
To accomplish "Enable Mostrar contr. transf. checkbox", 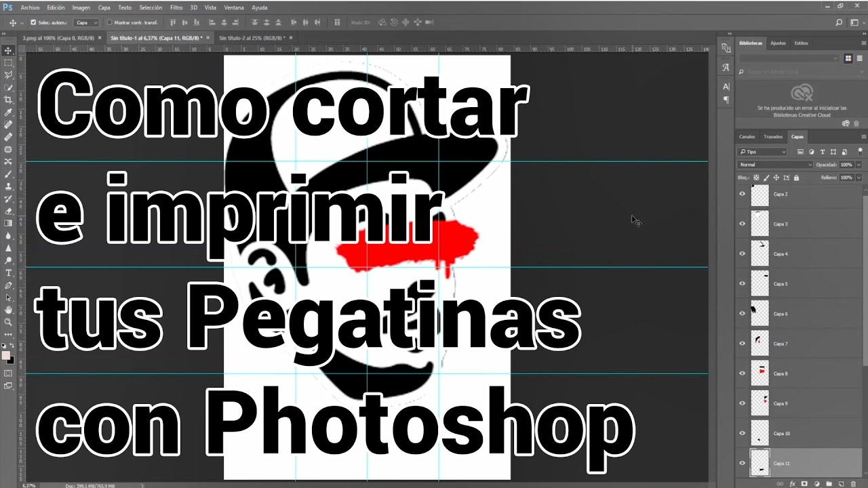I will pos(110,22).
